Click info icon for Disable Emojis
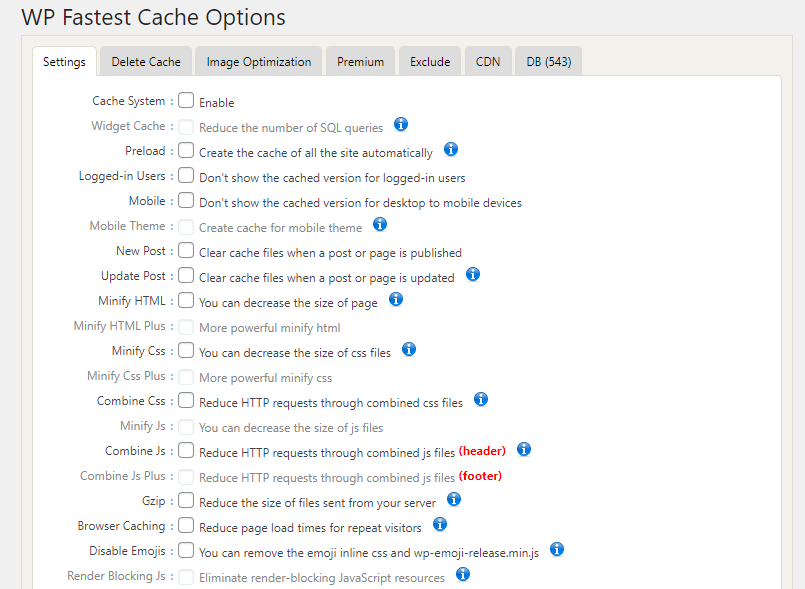Viewport: 805px width, 589px height. click(x=557, y=549)
